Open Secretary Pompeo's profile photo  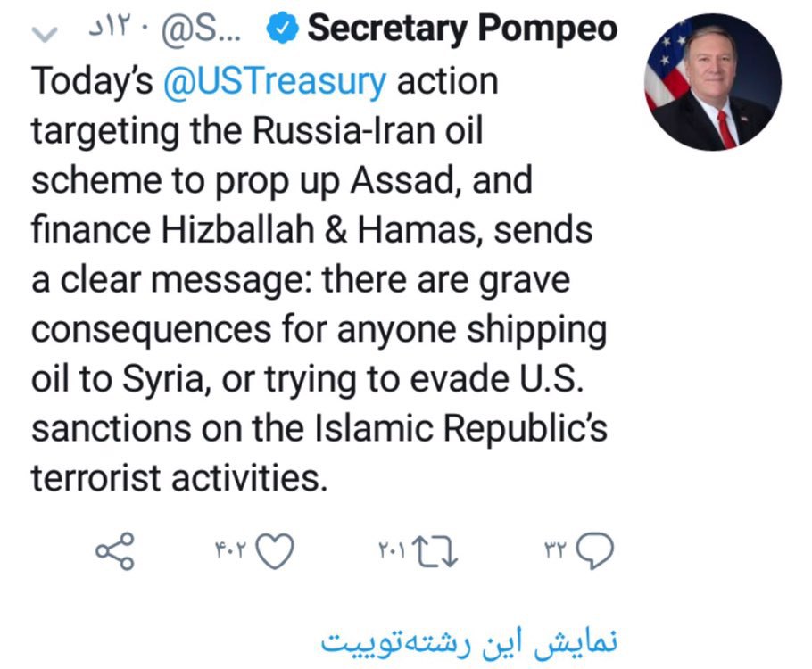pos(712,83)
